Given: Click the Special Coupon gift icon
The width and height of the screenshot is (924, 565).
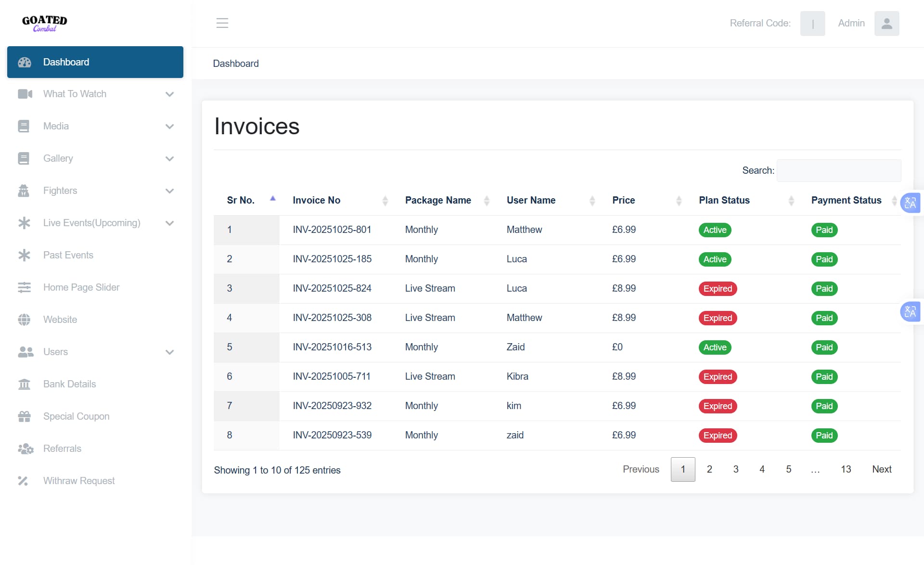Looking at the screenshot, I should click(x=24, y=416).
